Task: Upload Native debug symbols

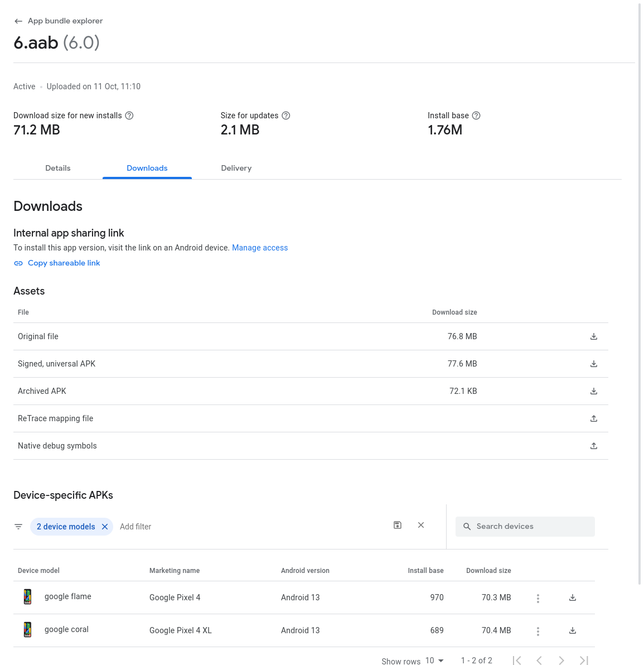Action: coord(594,446)
